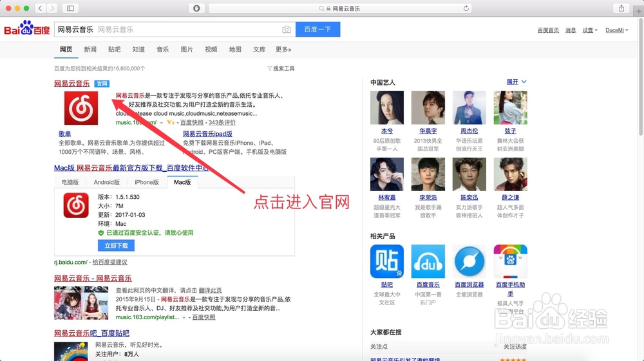Click the camera image search icon
Viewport: 644px width, 361px height.
click(287, 30)
